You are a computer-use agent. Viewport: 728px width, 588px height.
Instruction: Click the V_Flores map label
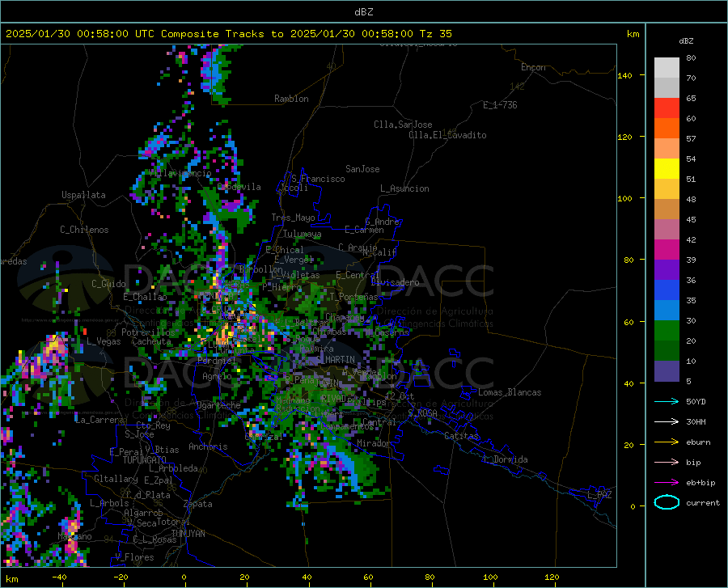(134, 557)
